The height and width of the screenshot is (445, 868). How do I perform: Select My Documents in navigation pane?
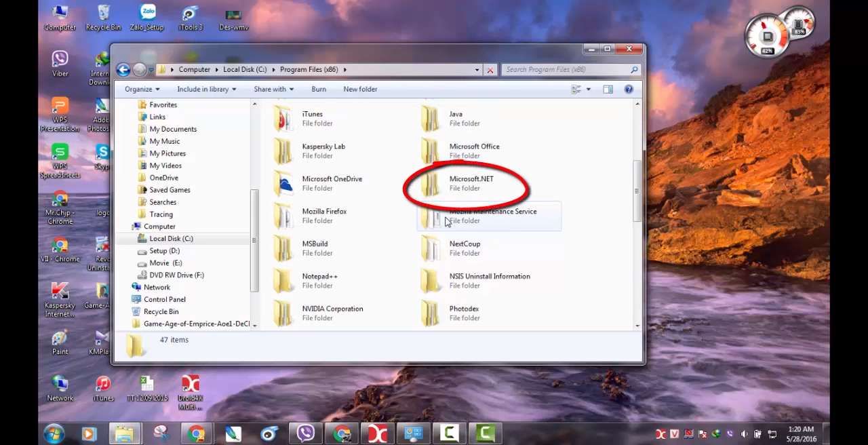[x=173, y=129]
